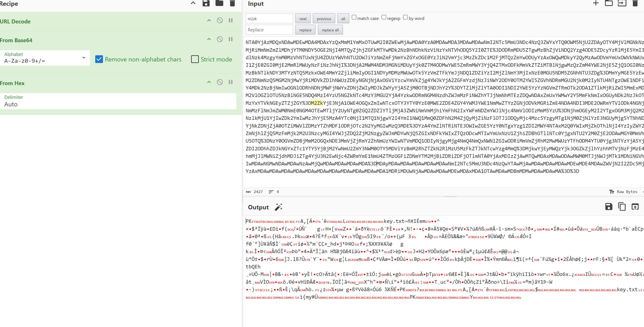Save the current recipe
Image resolution: width=644 pixels, height=327 pixels.
[206, 3]
